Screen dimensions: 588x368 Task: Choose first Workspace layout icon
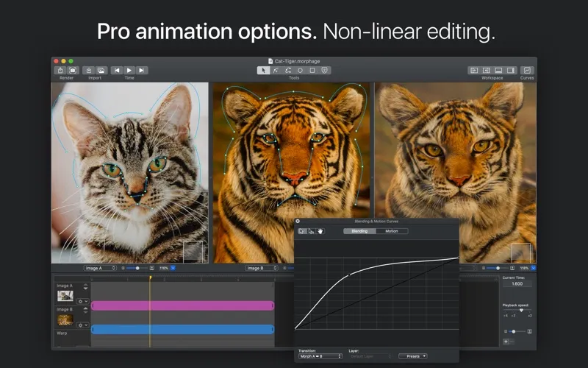[x=474, y=70]
